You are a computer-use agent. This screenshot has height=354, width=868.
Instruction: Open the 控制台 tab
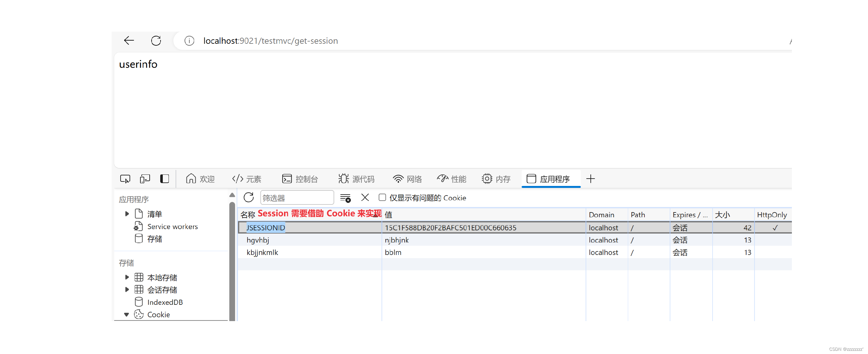pos(300,179)
